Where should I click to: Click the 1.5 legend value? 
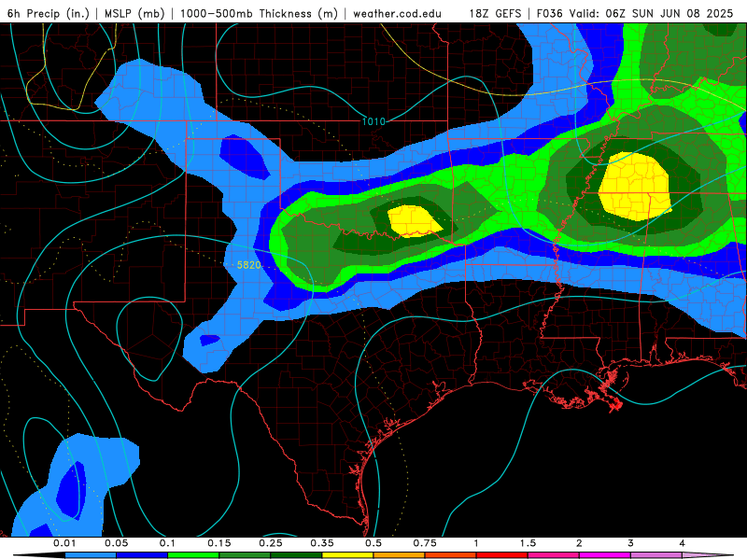528,543
